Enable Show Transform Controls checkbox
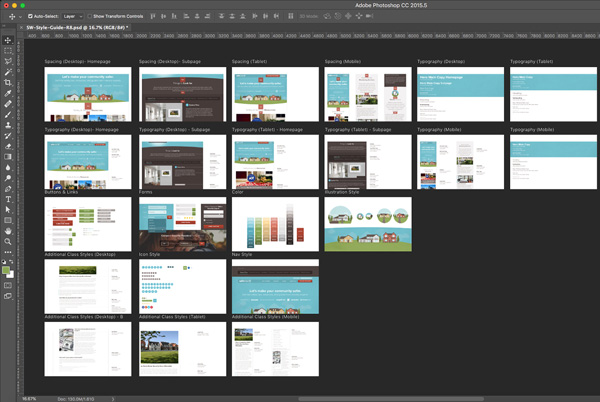Screen dimensions: 600x402 (90, 16)
